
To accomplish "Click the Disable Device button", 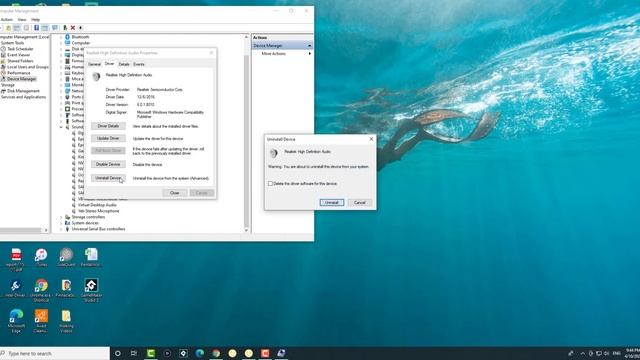I will pos(108,164).
